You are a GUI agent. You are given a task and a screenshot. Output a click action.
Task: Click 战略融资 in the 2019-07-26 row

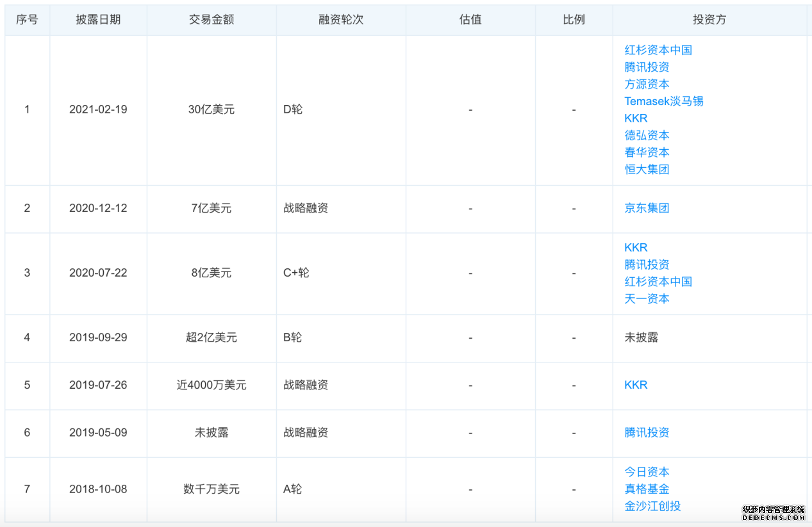306,385
